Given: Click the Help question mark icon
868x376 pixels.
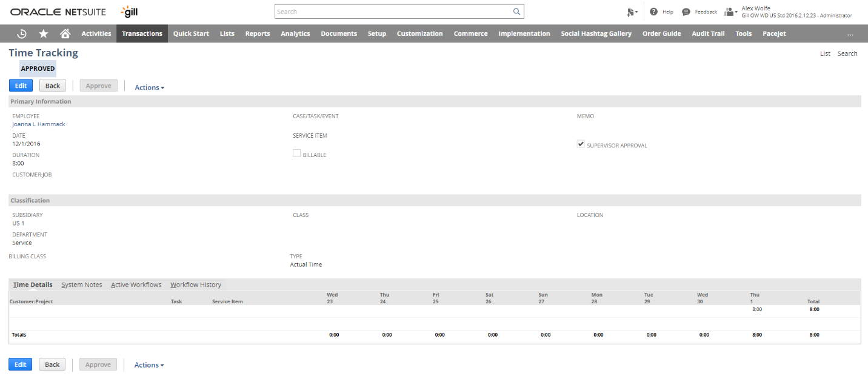Looking at the screenshot, I should tap(654, 12).
